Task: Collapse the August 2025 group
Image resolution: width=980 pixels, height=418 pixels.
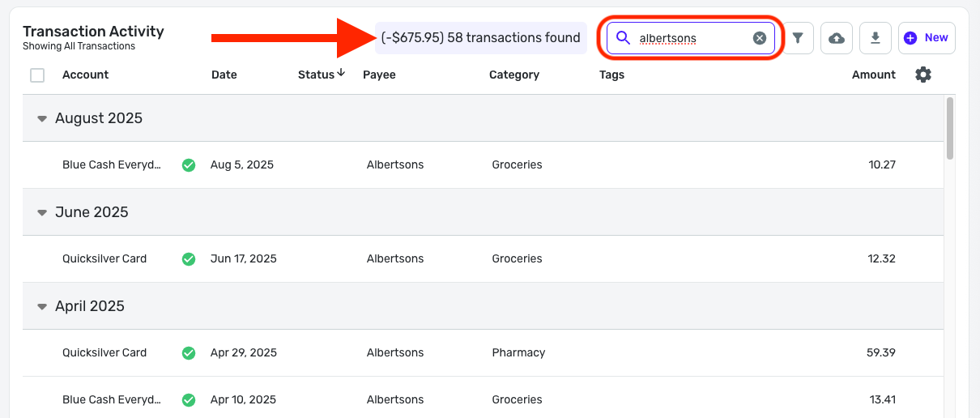Action: point(42,118)
